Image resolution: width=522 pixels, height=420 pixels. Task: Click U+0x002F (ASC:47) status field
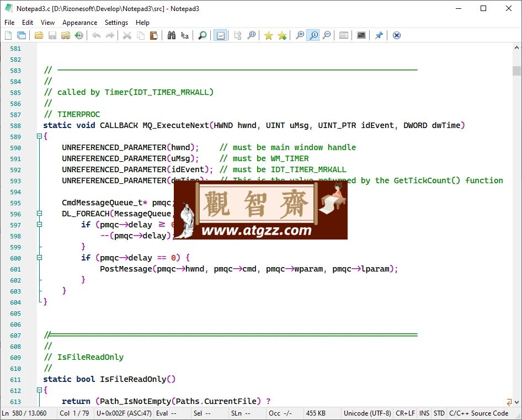[x=124, y=413]
